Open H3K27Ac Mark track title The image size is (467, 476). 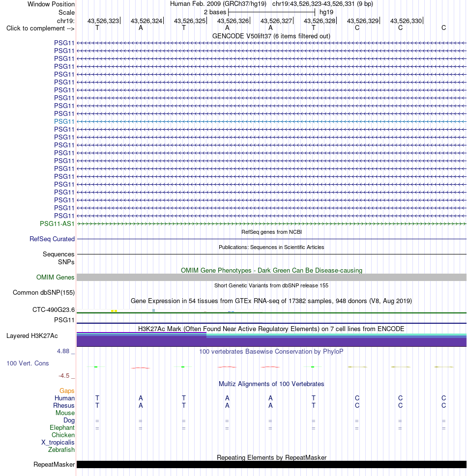(271, 329)
